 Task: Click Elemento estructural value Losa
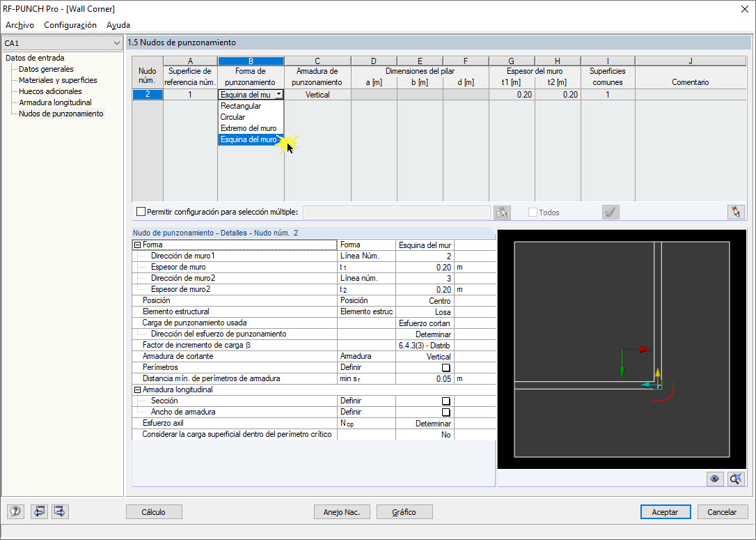[x=425, y=311]
